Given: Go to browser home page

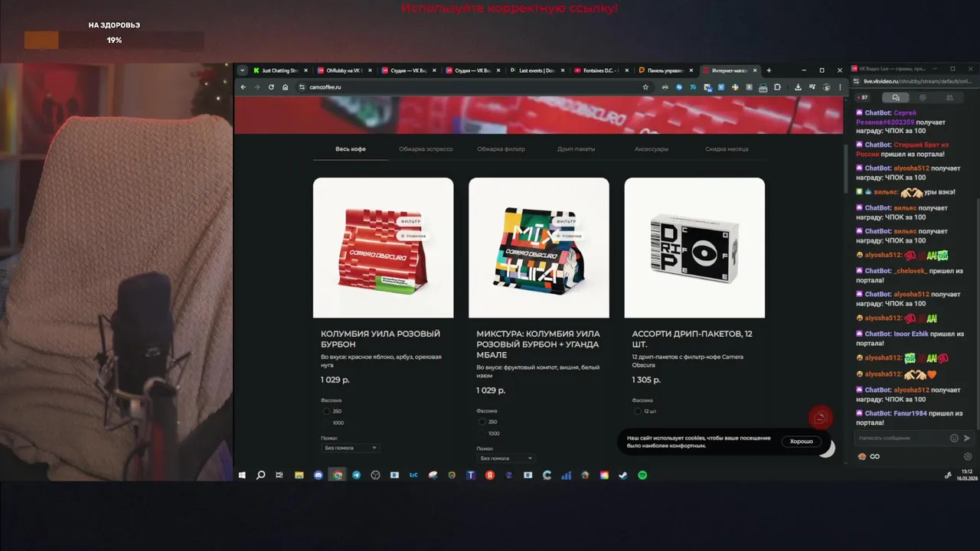Looking at the screenshot, I should [285, 87].
